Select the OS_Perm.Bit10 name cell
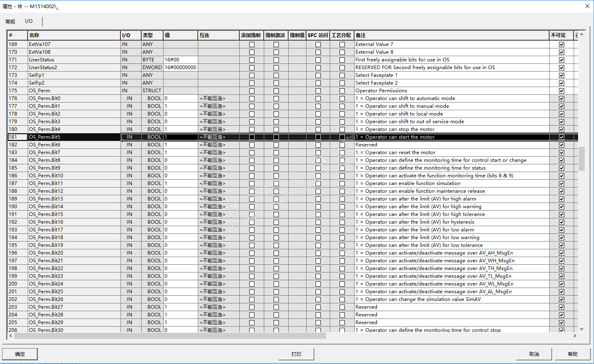 pos(74,176)
